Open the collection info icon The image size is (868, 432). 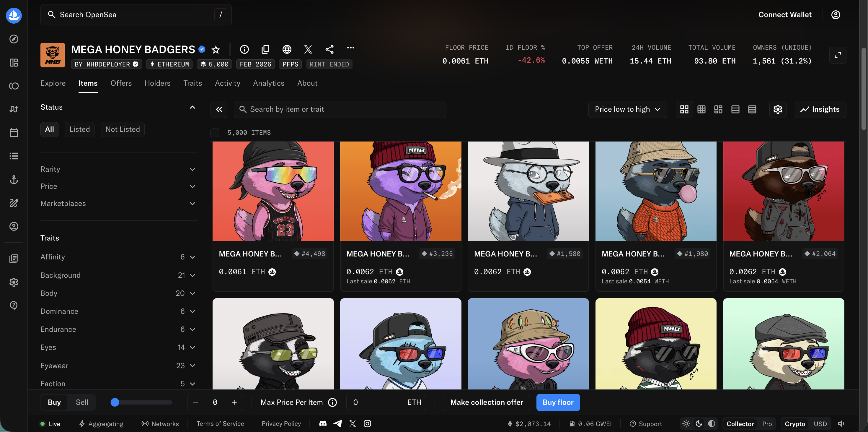coord(244,50)
